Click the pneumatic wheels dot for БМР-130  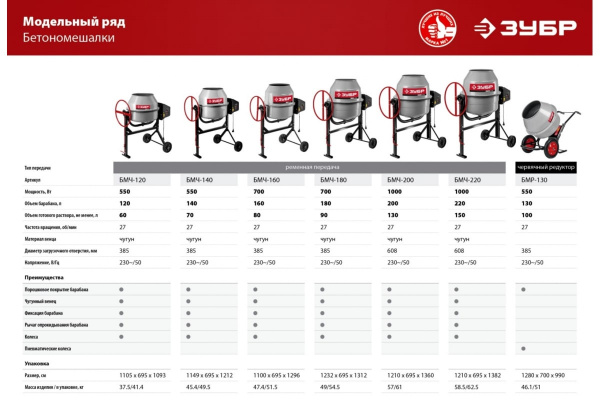523,349
